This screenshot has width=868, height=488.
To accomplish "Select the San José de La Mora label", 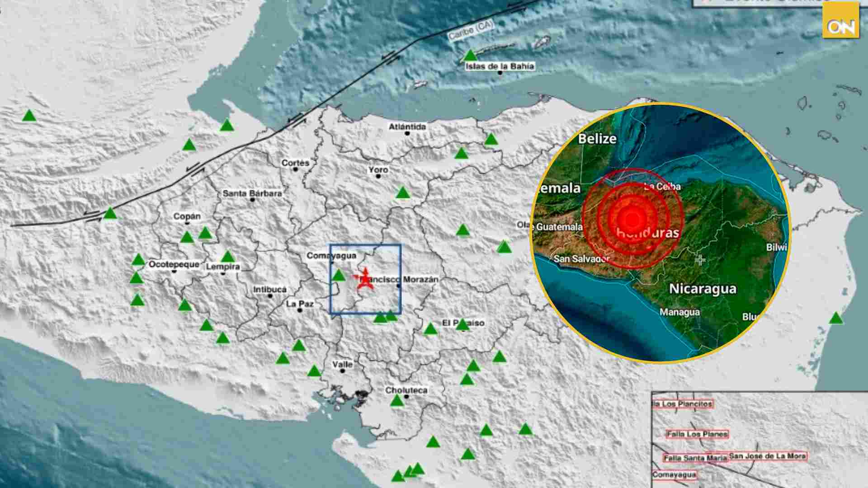I will coord(767,456).
